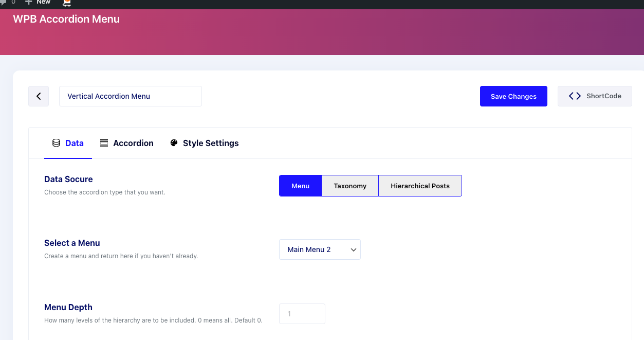Click the Menu Depth label
Viewport: 644px width, 340px height.
click(x=68, y=307)
